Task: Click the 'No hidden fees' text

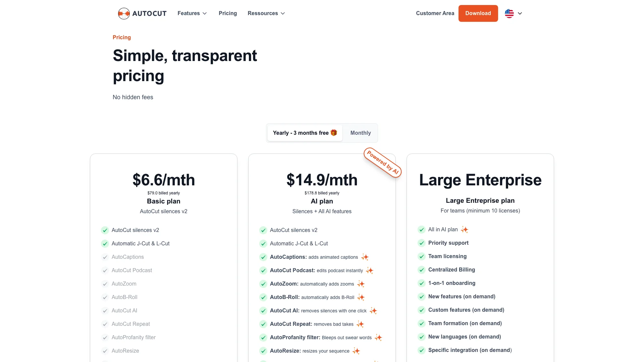Action: (x=133, y=97)
